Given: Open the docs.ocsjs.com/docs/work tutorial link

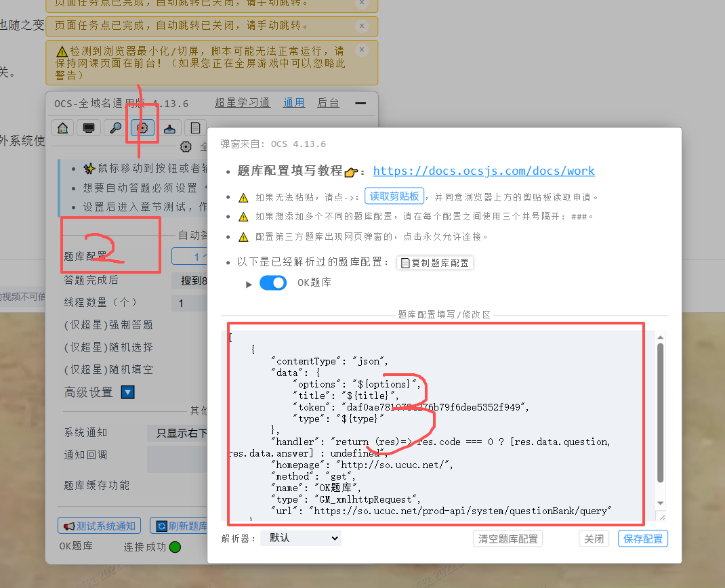Looking at the screenshot, I should [x=484, y=171].
